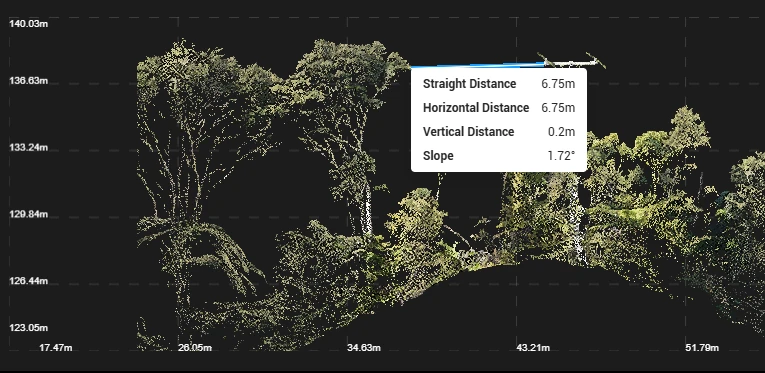Image resolution: width=765 pixels, height=373 pixels.
Task: Click the 133.24m elevation axis label
Action: pyautogui.click(x=29, y=147)
